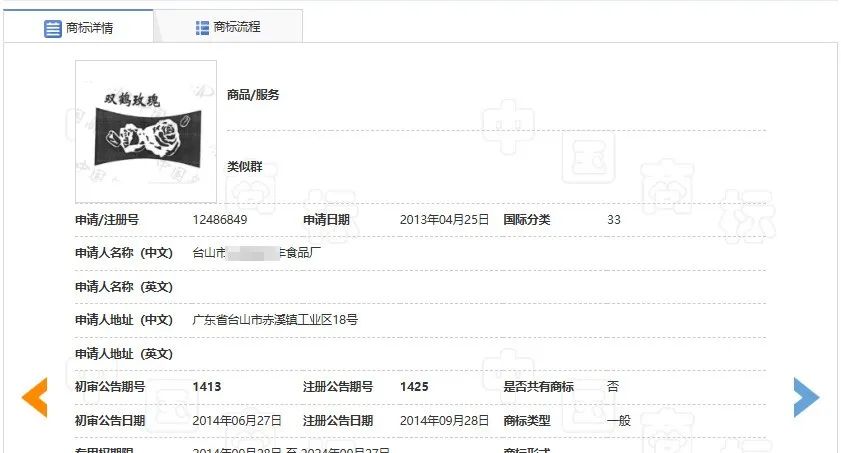Viewport: 841px width, 453px height.
Task: Click the 是否共有商标 label
Action: click(538, 387)
